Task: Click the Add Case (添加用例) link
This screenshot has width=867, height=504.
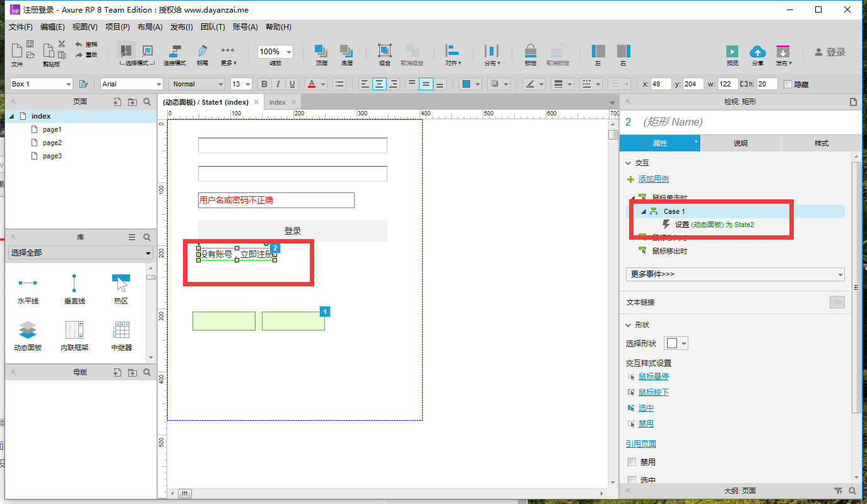Action: click(x=653, y=179)
